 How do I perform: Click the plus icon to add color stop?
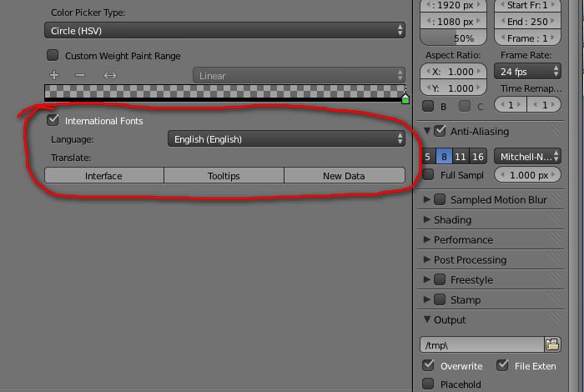[54, 76]
